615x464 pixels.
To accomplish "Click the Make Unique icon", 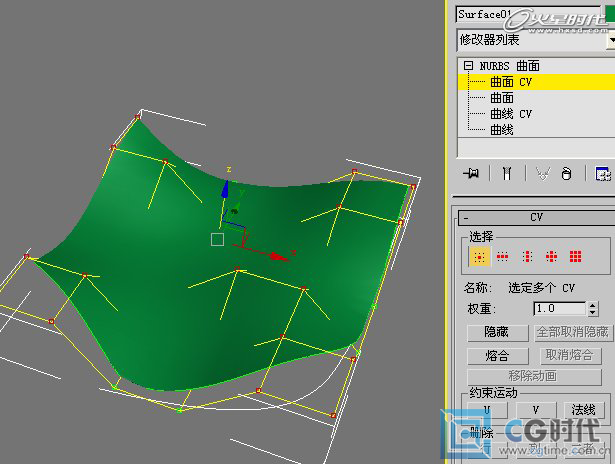I will pyautogui.click(x=543, y=173).
